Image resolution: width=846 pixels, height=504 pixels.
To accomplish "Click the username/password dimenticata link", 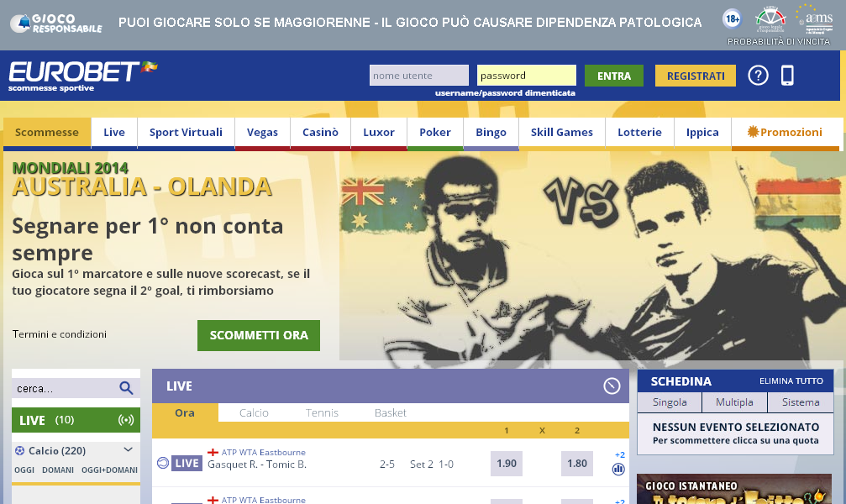I will click(505, 92).
